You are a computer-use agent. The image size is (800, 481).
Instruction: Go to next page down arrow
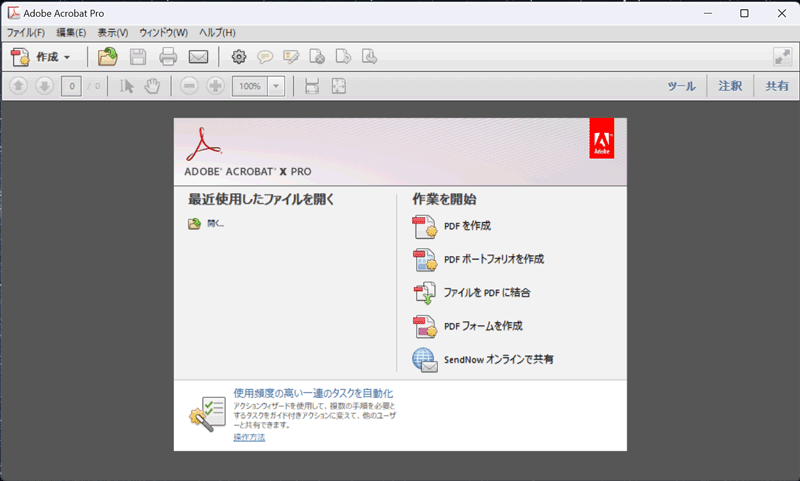pos(44,86)
